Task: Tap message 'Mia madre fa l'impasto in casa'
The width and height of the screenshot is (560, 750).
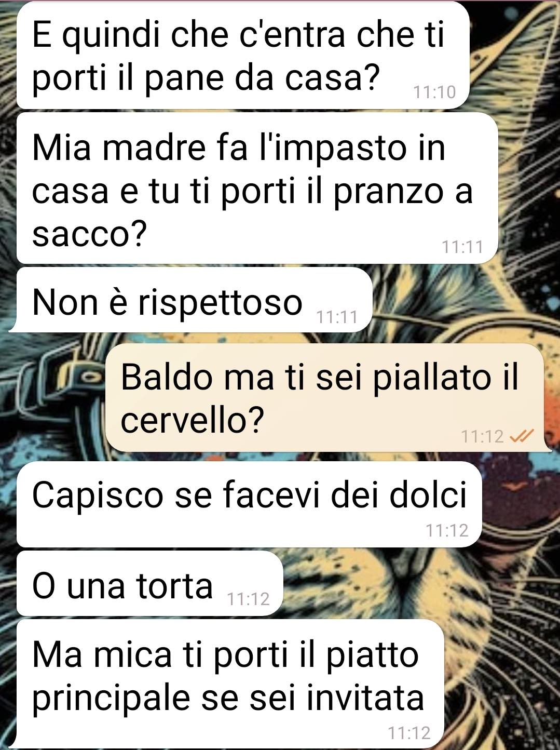Action: (257, 188)
